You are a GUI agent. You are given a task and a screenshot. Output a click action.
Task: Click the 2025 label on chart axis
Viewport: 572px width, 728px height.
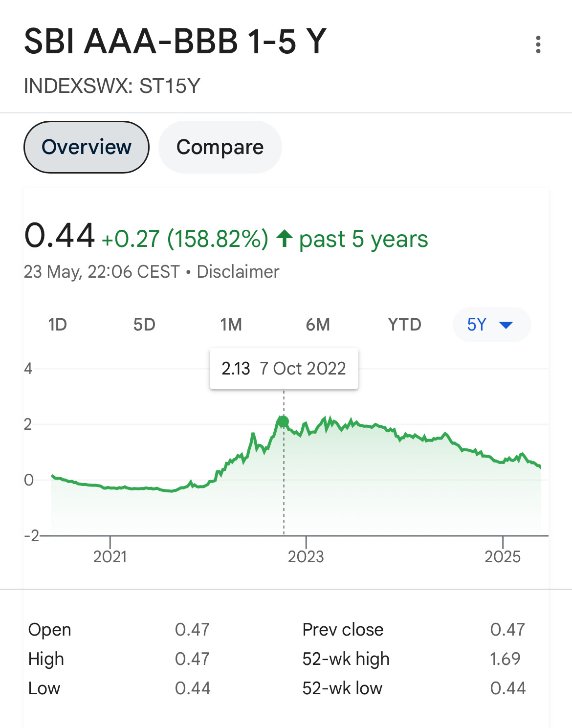pyautogui.click(x=503, y=556)
